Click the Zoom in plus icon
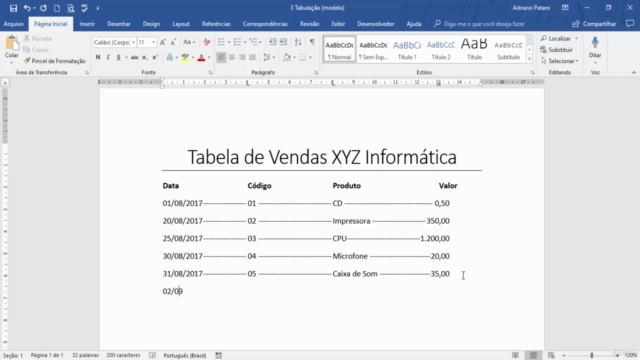Image resolution: width=640 pixels, height=360 pixels. tap(617, 356)
